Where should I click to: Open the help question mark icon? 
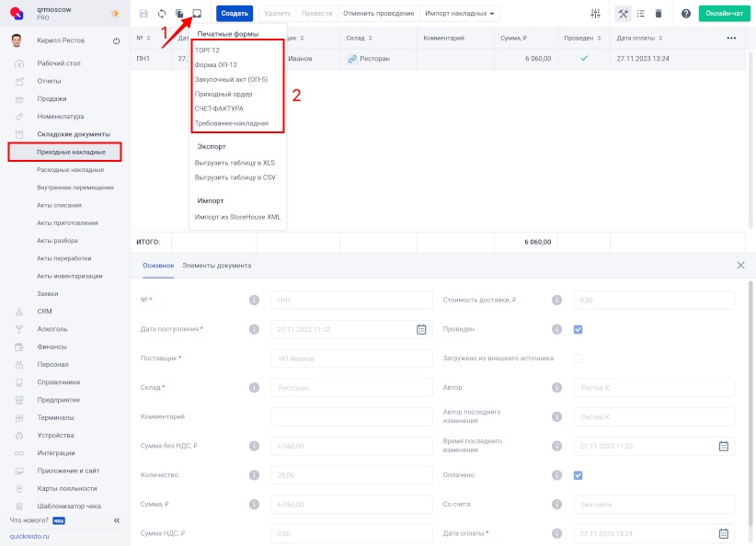pos(685,14)
